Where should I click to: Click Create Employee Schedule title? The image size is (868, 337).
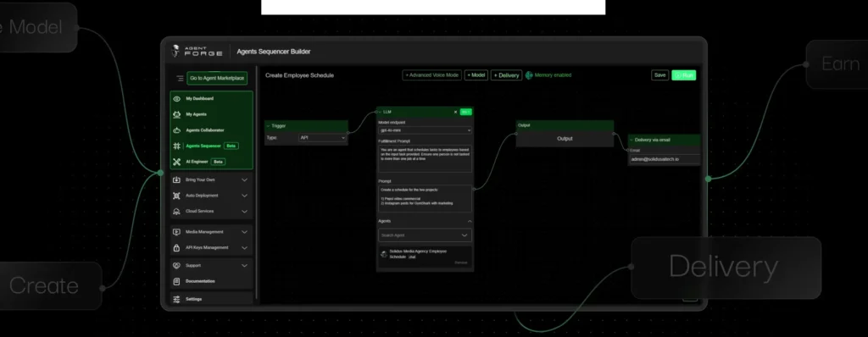299,75
